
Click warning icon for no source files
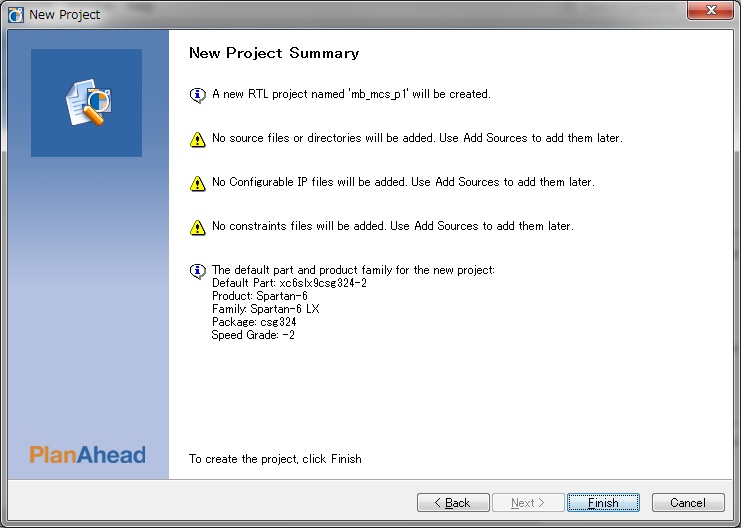(x=198, y=139)
